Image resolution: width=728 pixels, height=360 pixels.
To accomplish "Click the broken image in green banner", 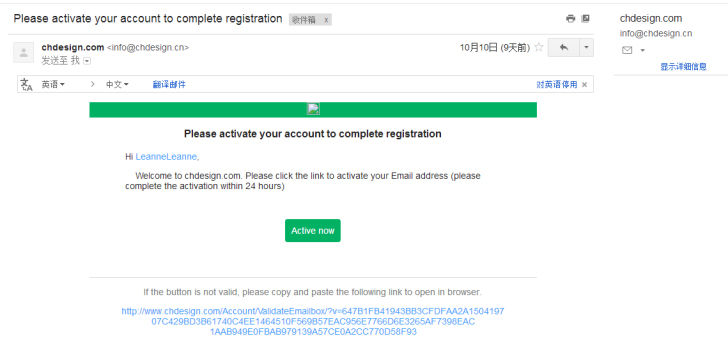I will coord(313,109).
